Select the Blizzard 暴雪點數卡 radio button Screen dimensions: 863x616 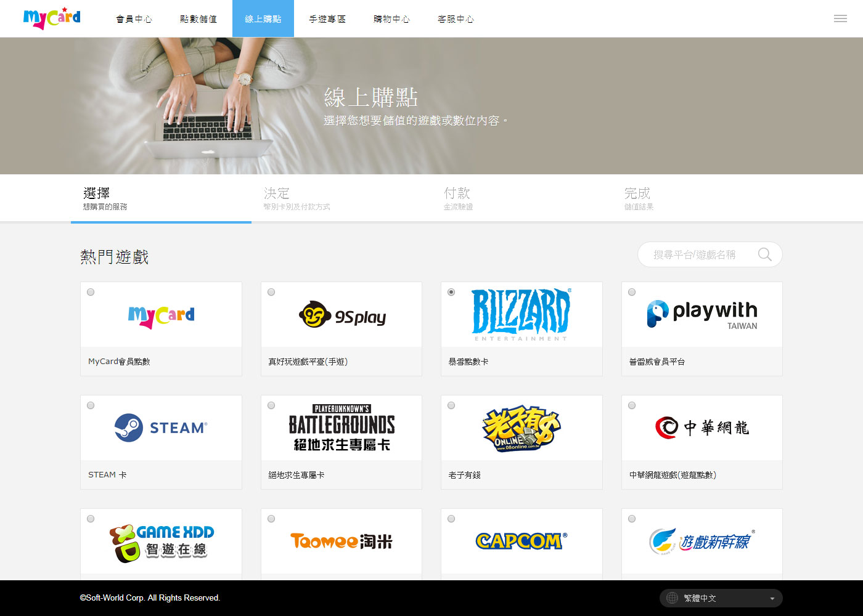[x=451, y=292]
